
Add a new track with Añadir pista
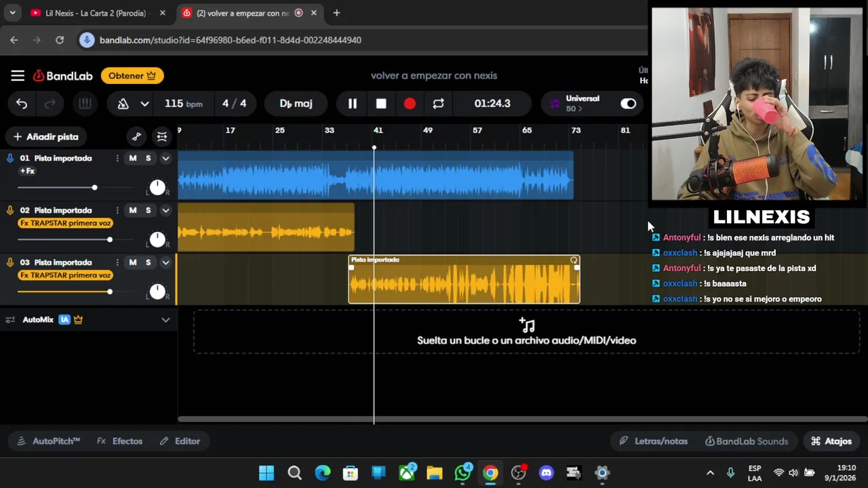click(46, 137)
